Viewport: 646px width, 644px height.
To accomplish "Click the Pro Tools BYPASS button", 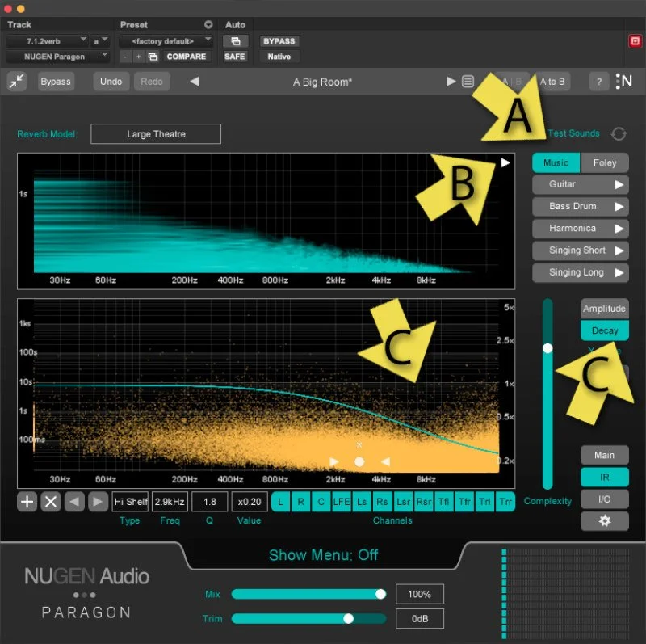I will coord(279,41).
